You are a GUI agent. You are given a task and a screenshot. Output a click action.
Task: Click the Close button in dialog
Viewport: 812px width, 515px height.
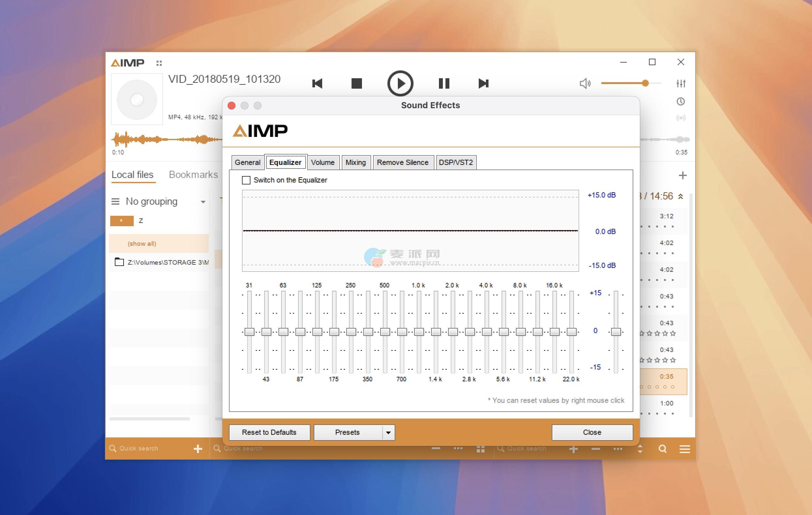tap(592, 432)
